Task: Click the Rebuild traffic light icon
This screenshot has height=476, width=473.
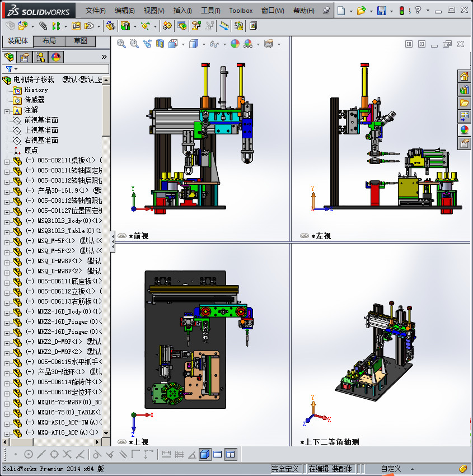Action: point(402,11)
